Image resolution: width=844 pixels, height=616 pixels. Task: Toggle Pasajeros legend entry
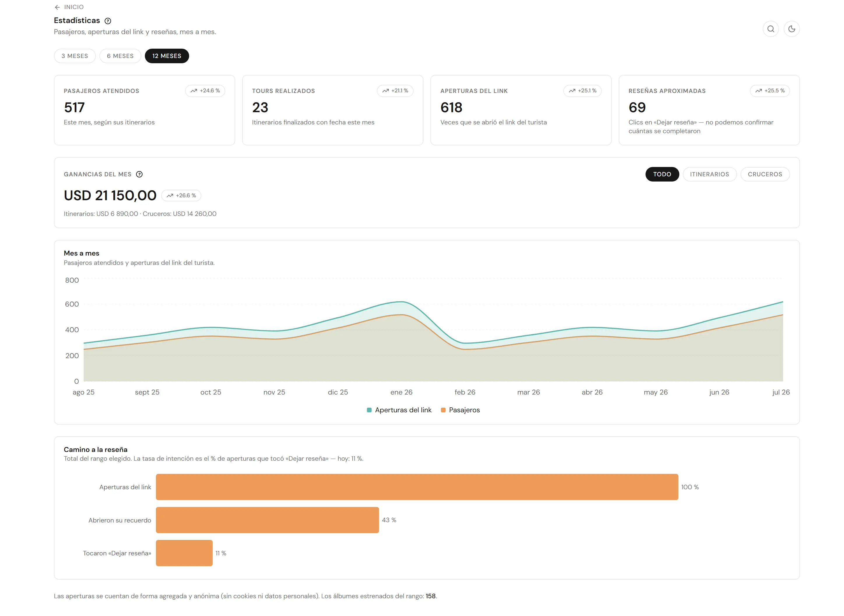click(460, 410)
